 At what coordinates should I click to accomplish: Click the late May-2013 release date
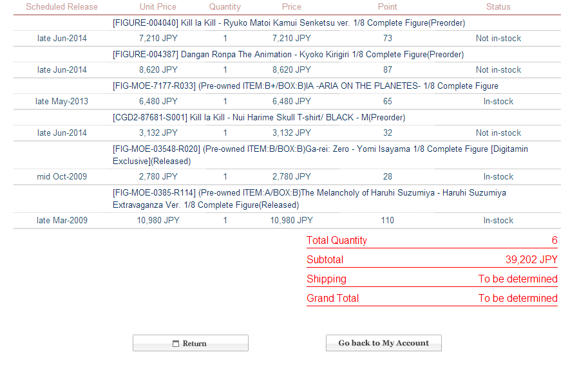coord(62,102)
